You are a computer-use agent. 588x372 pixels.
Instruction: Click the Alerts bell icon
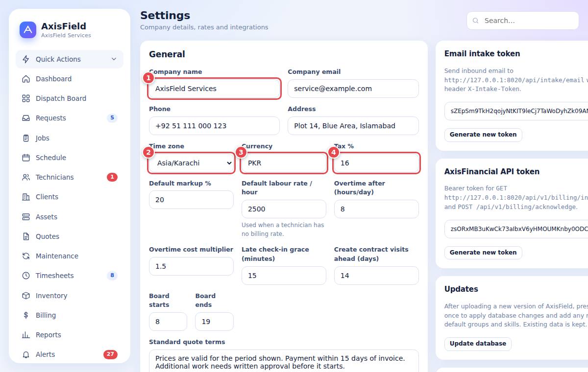[x=26, y=354]
